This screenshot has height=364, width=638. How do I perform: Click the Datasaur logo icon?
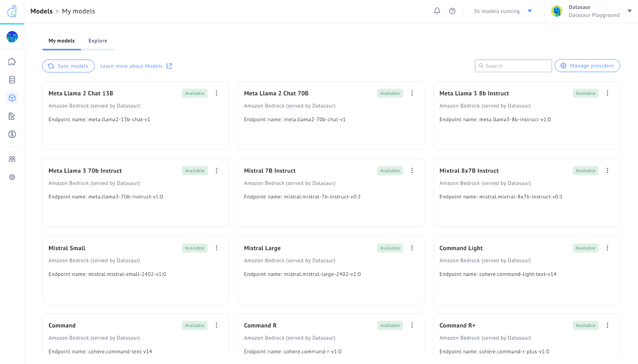pos(12,11)
